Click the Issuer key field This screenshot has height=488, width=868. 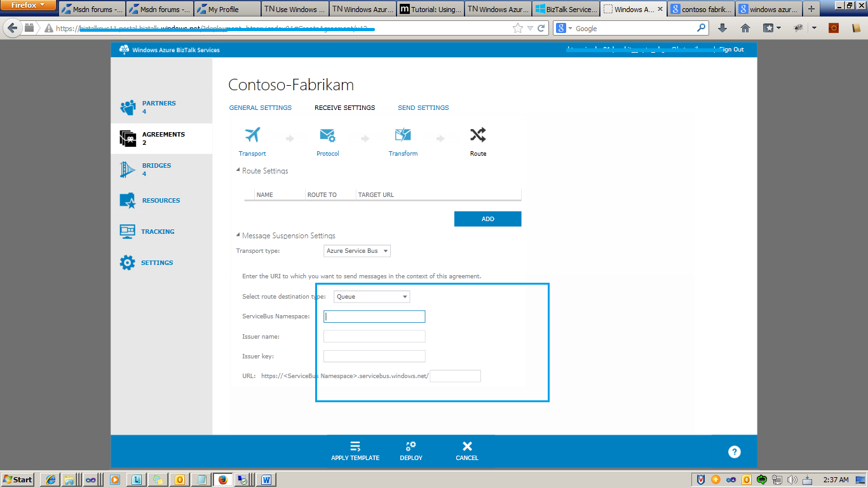[374, 356]
